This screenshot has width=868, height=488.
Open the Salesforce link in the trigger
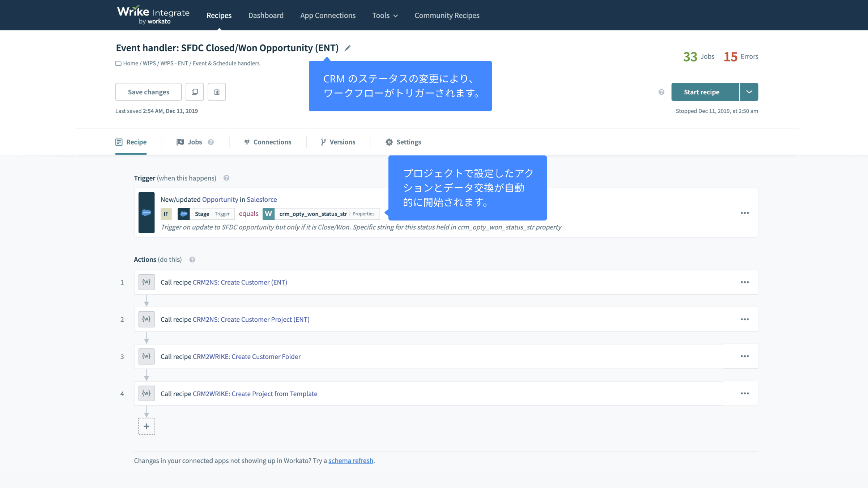(262, 199)
